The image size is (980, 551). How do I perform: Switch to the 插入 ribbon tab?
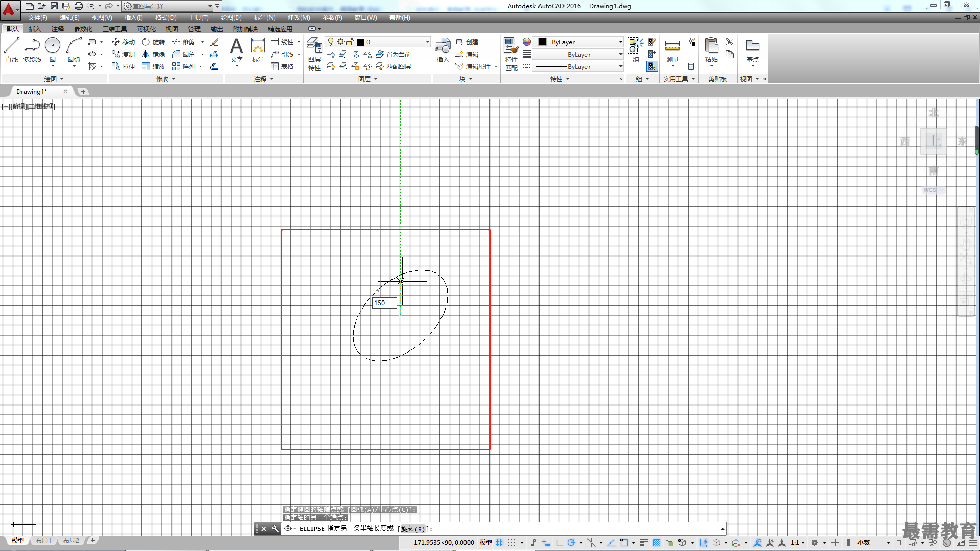tap(35, 29)
